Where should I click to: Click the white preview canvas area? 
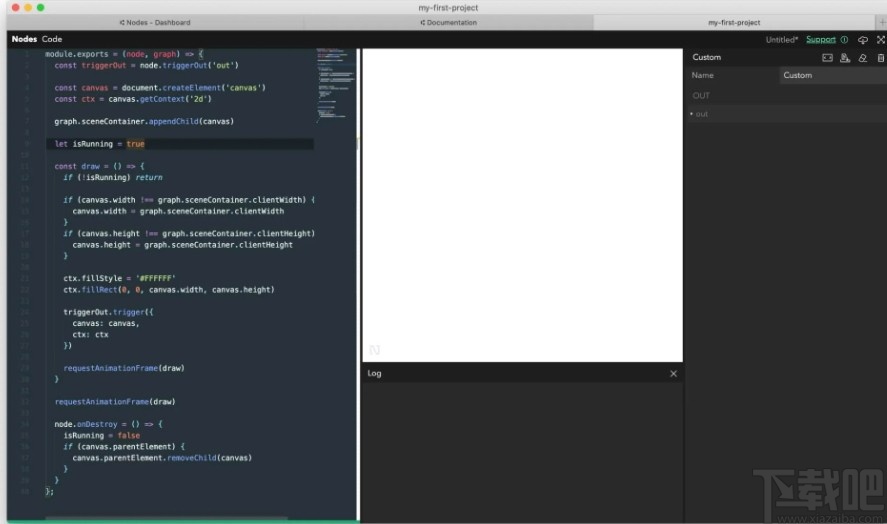click(522, 205)
